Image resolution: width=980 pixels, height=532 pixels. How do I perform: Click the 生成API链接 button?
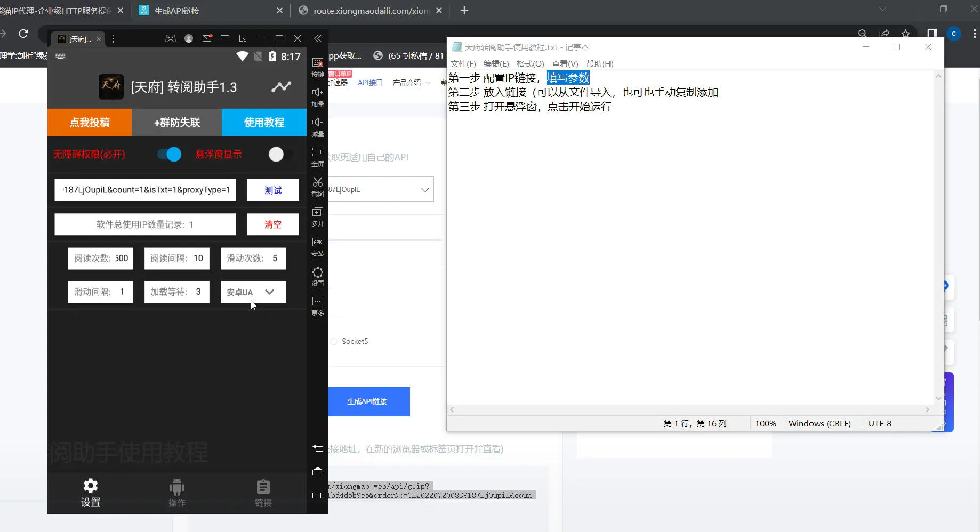(x=369, y=401)
